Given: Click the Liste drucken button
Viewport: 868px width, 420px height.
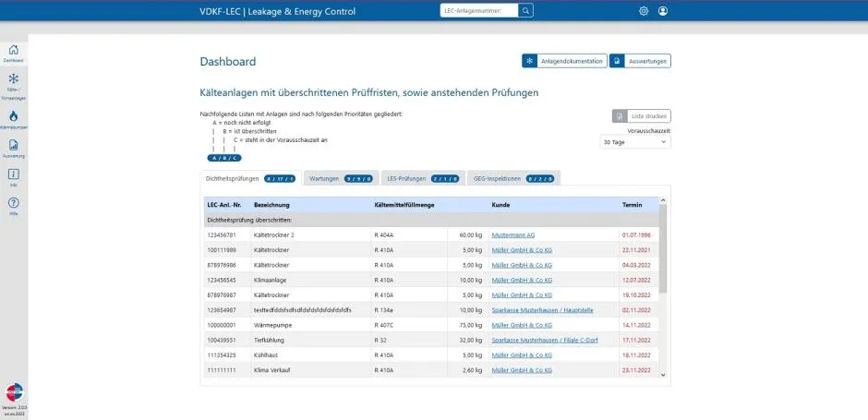Looking at the screenshot, I should click(x=641, y=116).
